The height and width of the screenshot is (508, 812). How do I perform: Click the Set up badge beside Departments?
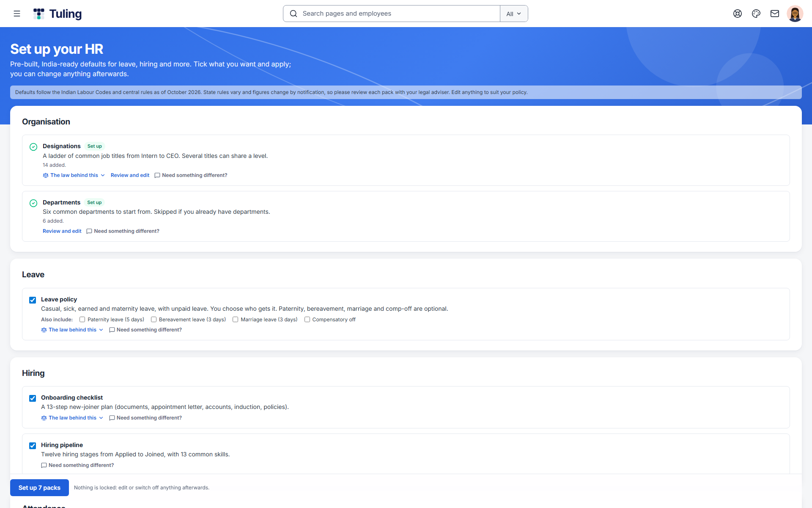click(x=94, y=202)
